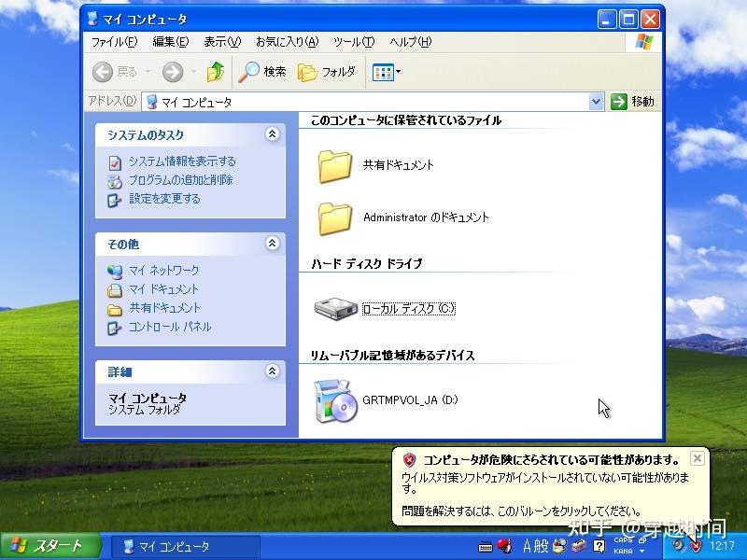Close the security warning balloon
Viewport: 747px width, 560px height.
coord(697,458)
